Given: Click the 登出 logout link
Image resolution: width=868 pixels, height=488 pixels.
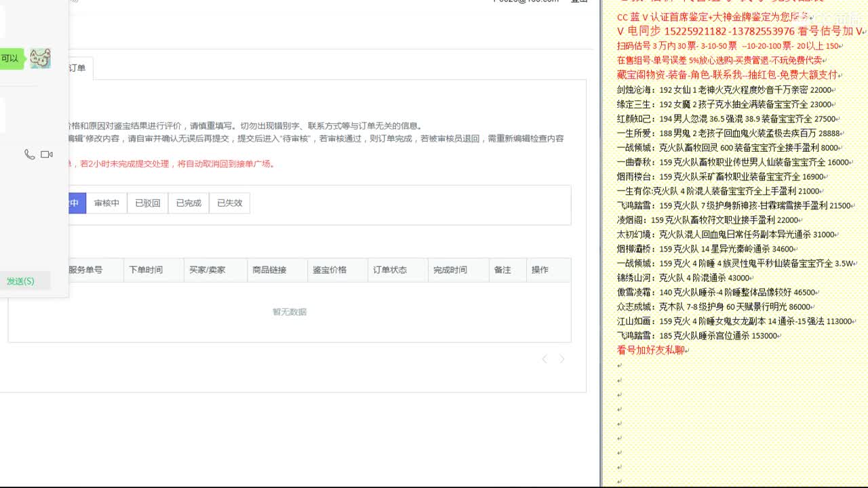Looking at the screenshot, I should point(577,0).
